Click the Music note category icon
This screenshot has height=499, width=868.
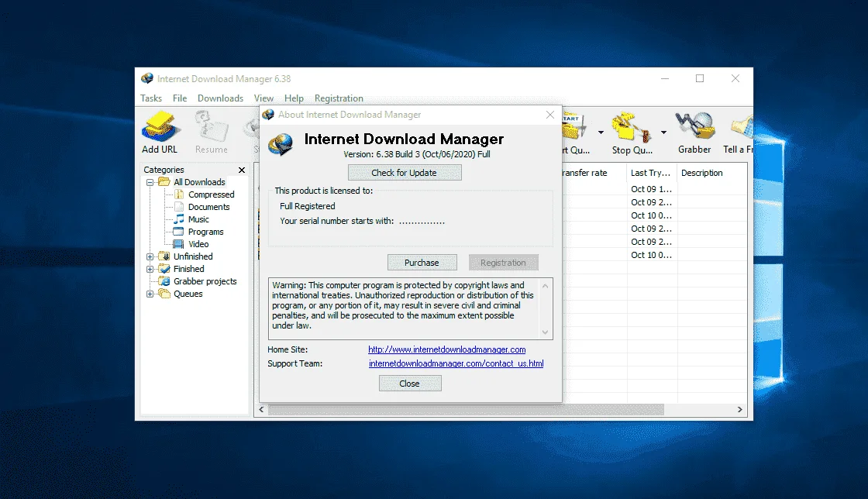[x=179, y=219]
